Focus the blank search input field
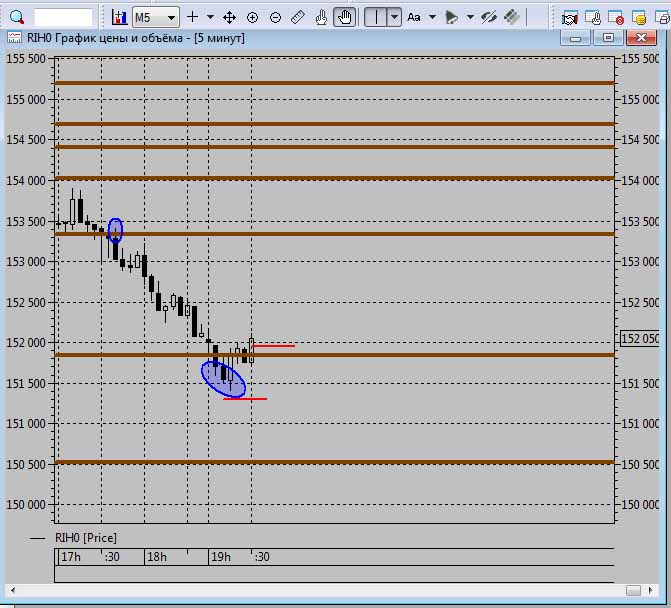This screenshot has height=608, width=671. [63, 18]
